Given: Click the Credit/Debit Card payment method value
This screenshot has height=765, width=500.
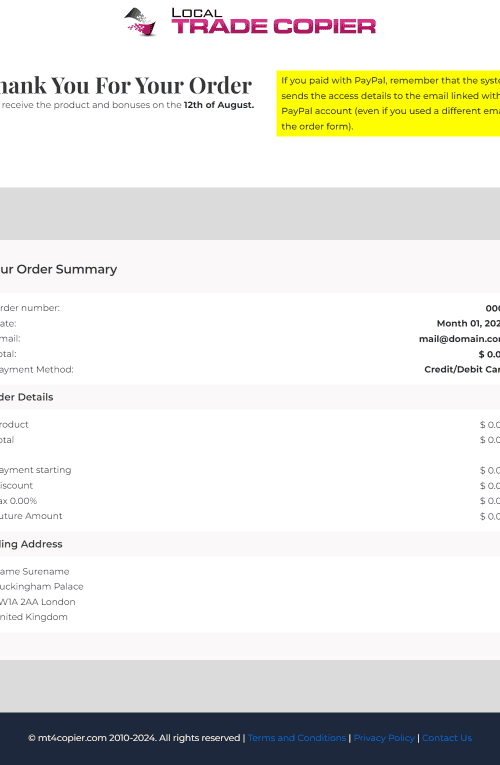Looking at the screenshot, I should [x=462, y=369].
